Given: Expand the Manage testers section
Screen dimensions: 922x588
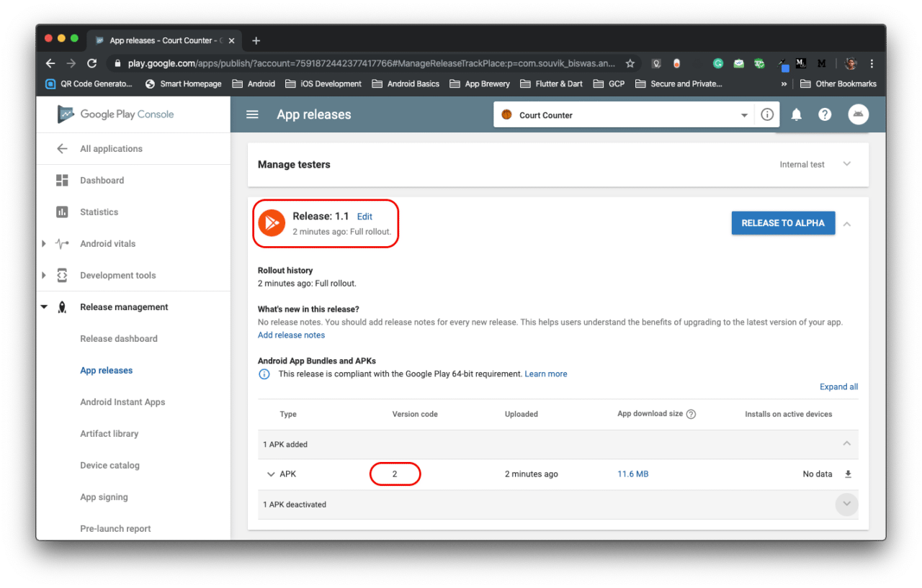Looking at the screenshot, I should 847,164.
